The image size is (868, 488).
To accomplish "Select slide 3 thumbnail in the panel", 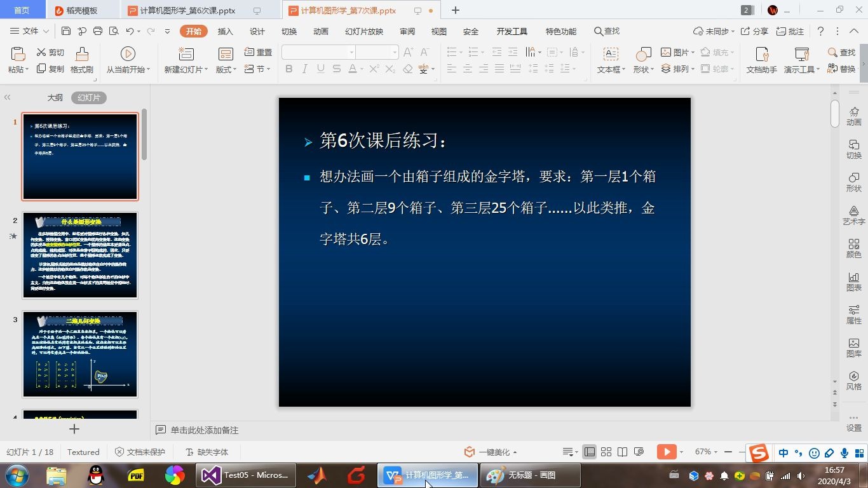I will pos(79,354).
